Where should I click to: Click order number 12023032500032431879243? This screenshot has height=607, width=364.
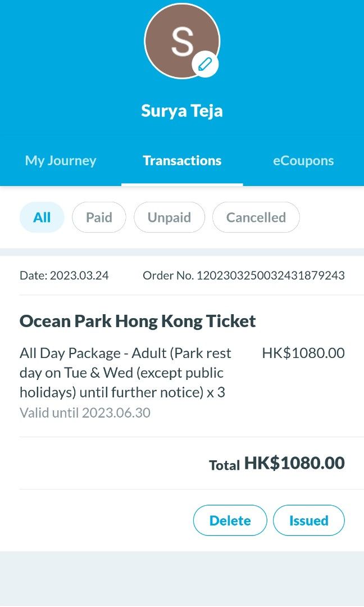coord(244,275)
